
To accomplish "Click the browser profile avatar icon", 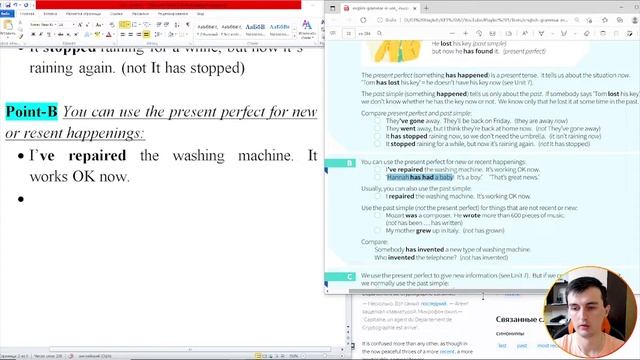I will click(635, 20).
